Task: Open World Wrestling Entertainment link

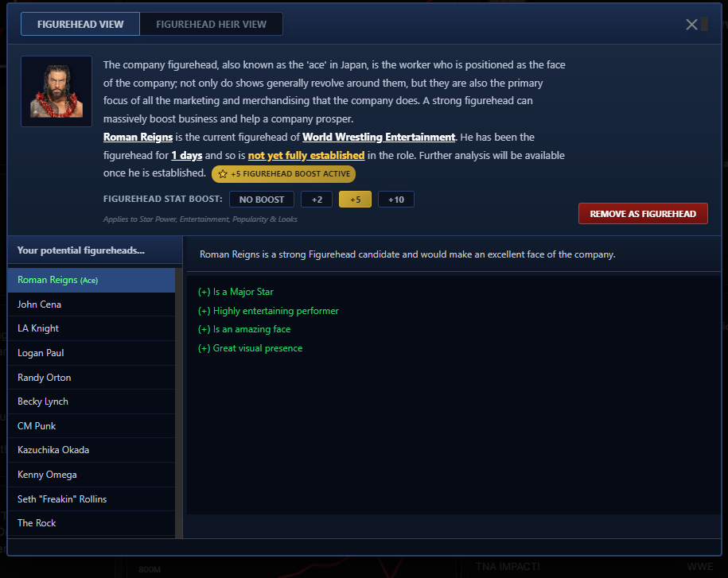Action: click(379, 138)
